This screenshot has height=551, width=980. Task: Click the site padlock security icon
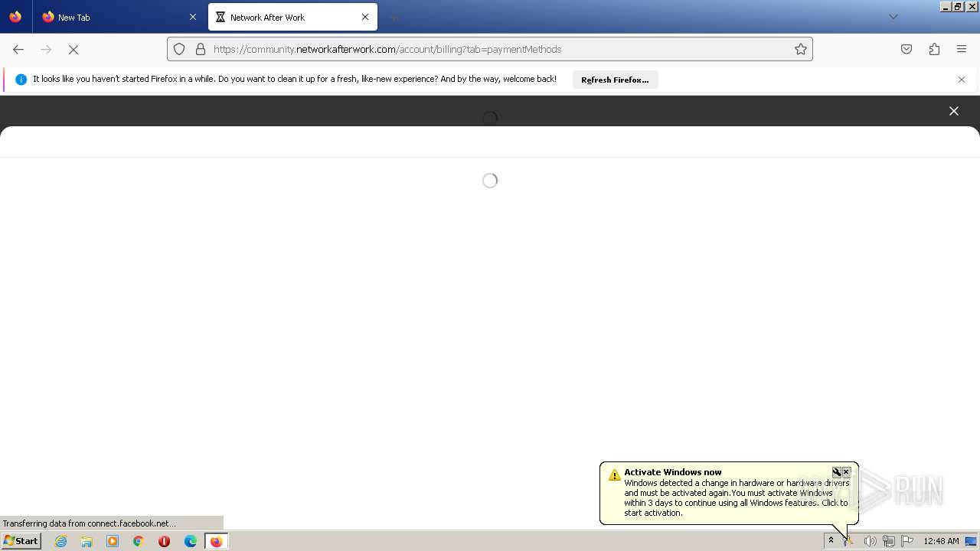point(201,49)
